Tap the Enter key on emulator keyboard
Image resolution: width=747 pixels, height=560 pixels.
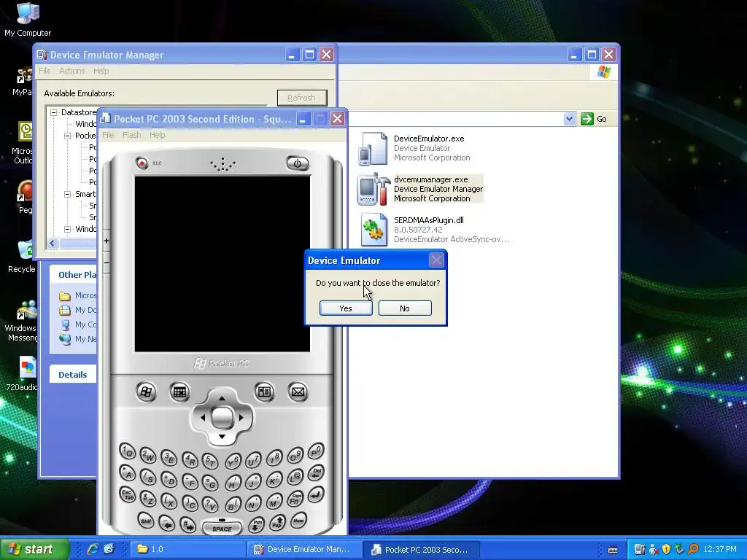point(316,494)
